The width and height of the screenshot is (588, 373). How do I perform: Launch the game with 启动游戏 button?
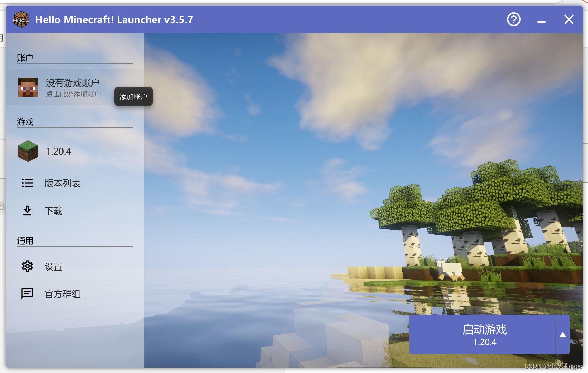[x=482, y=334]
